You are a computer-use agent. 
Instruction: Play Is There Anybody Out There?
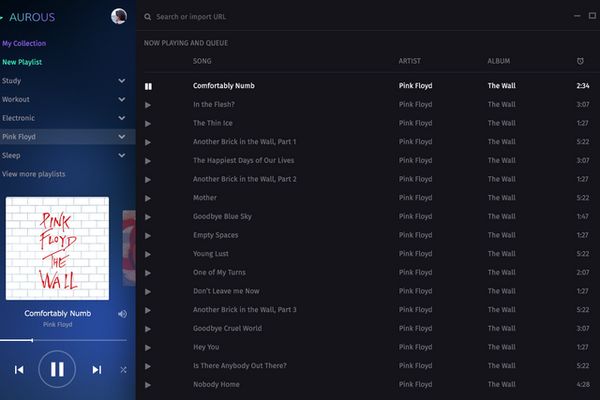(x=148, y=366)
